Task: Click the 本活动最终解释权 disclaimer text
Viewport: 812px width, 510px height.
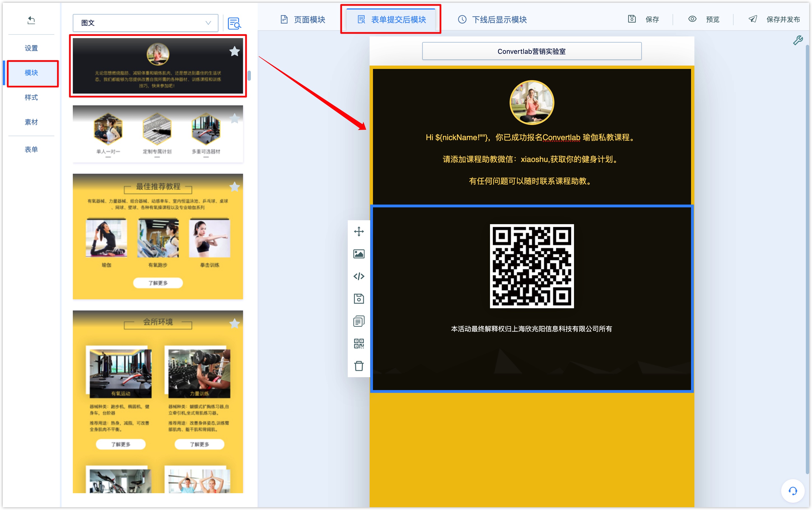Action: coord(531,328)
